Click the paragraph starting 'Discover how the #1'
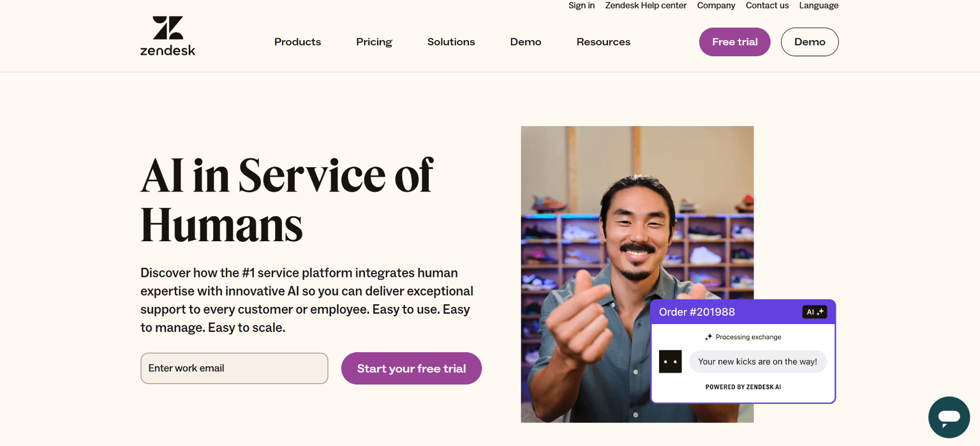This screenshot has width=980, height=446. coord(307,301)
